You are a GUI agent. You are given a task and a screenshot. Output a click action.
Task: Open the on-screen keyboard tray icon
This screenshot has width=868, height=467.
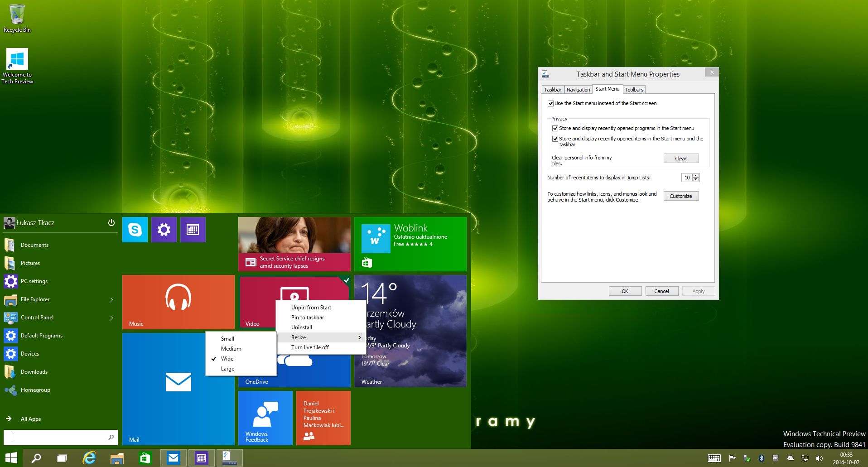click(x=714, y=458)
